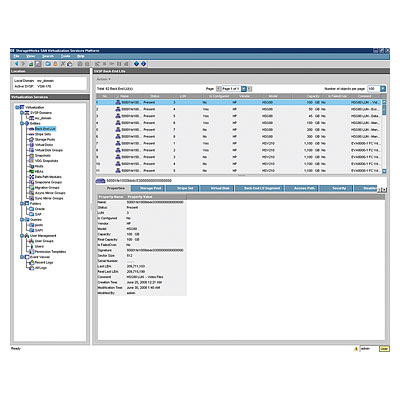Switch to the Storage Pool tab
Viewport: 400px width, 400px height.
(x=150, y=188)
